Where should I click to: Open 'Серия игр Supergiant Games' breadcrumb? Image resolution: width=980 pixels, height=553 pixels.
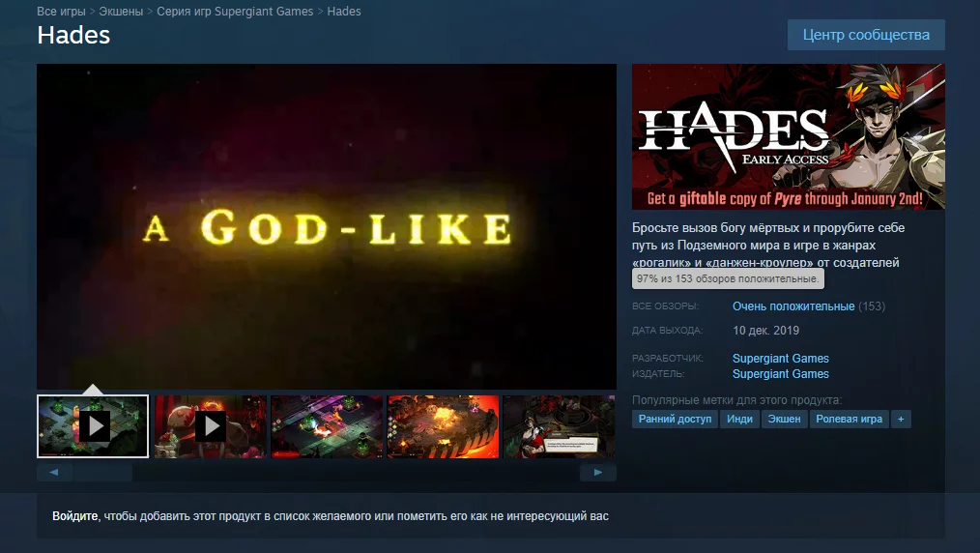[235, 12]
